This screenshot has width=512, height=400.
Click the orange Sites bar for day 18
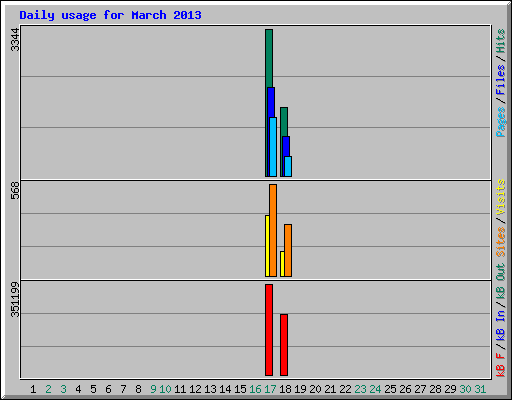pyautogui.click(x=288, y=250)
